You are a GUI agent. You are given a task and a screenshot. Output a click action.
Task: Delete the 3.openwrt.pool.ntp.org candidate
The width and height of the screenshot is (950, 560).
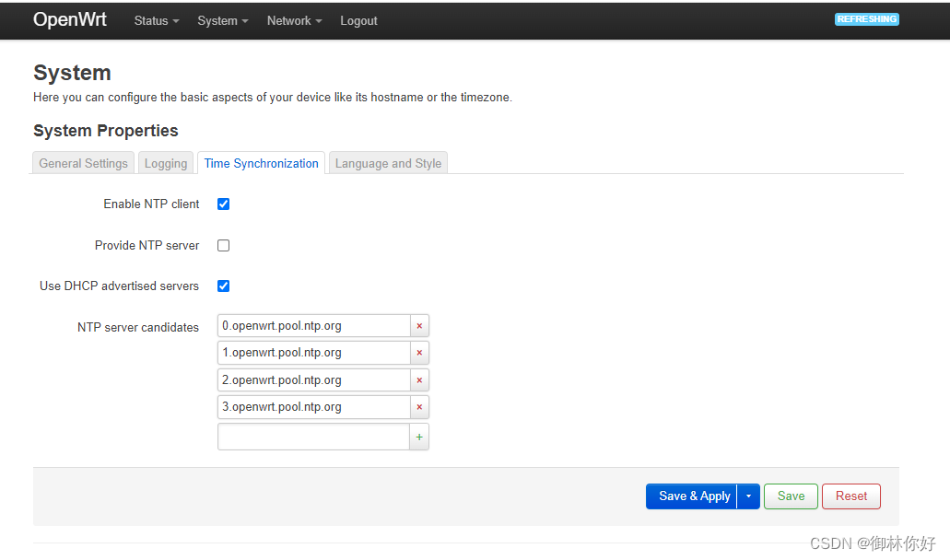click(419, 407)
